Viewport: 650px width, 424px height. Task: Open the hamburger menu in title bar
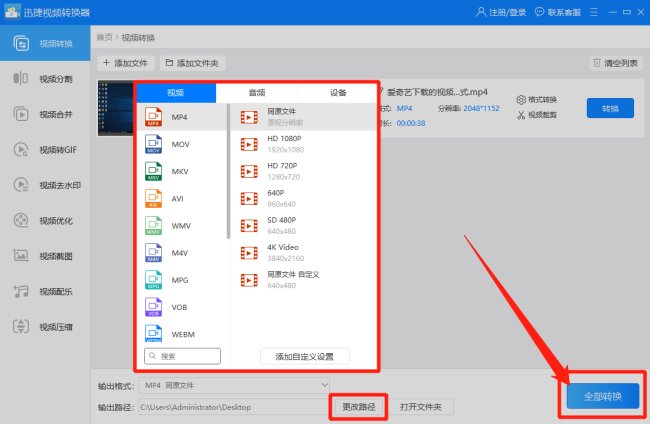tap(594, 12)
